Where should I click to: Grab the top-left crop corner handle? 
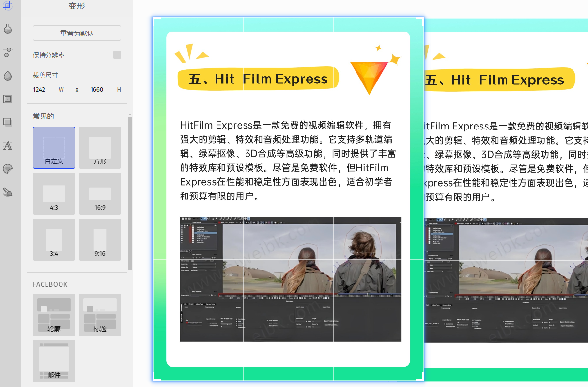(155, 20)
